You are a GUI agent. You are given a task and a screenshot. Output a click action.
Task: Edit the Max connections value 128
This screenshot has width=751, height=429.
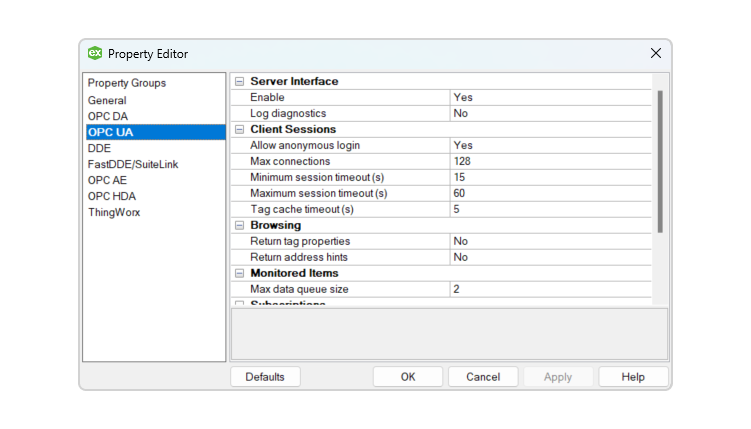click(550, 161)
